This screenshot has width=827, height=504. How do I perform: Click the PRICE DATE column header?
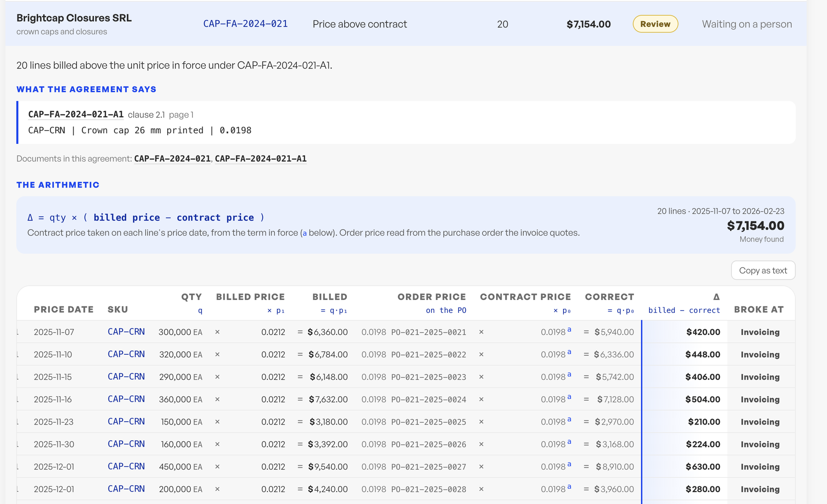tap(63, 310)
